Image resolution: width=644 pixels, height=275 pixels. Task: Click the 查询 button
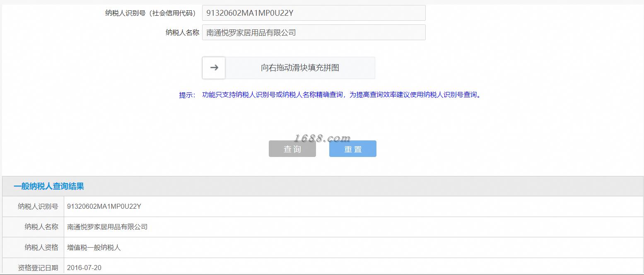pos(292,149)
